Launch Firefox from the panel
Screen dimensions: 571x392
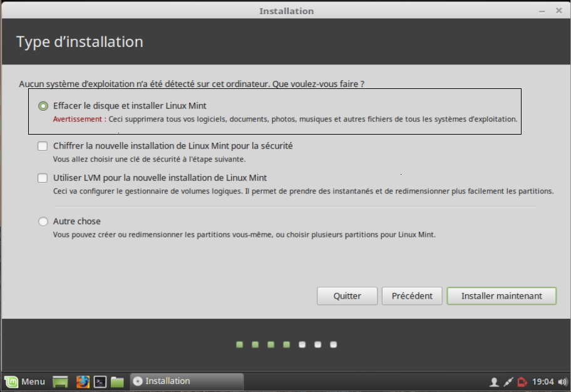point(83,381)
